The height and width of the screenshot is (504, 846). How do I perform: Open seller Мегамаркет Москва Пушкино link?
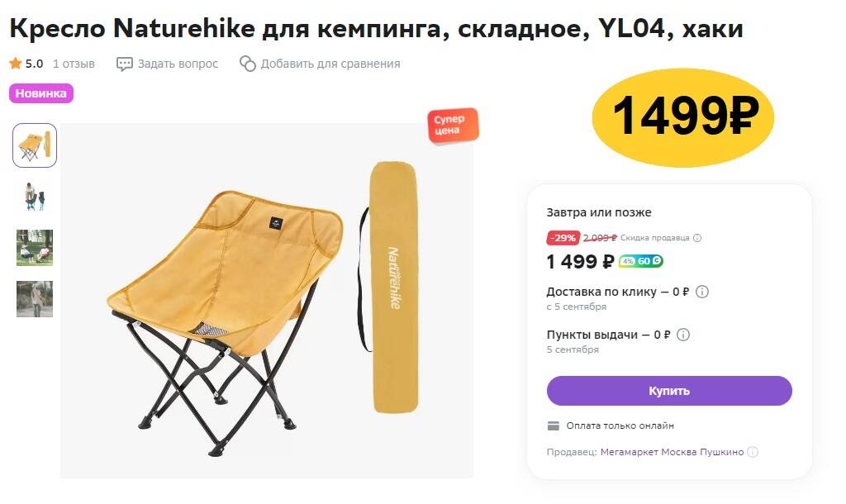point(672,452)
